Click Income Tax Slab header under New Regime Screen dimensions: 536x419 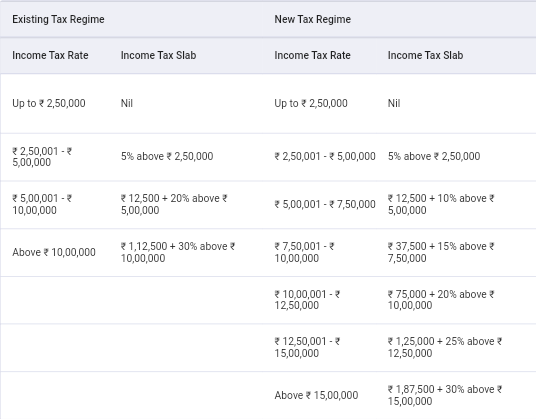[x=425, y=55]
